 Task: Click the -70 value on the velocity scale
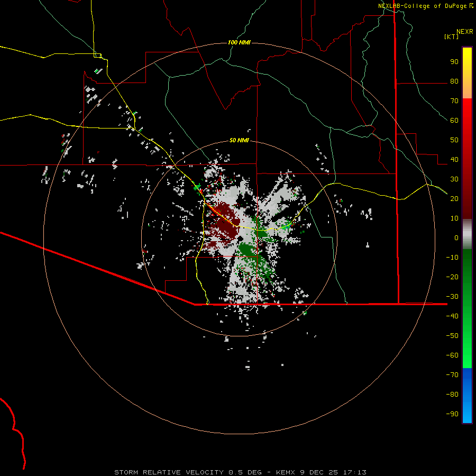452,375
